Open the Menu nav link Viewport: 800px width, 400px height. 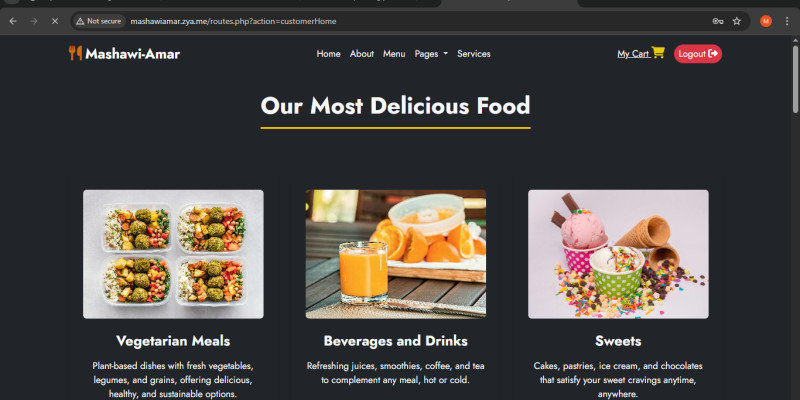point(394,54)
